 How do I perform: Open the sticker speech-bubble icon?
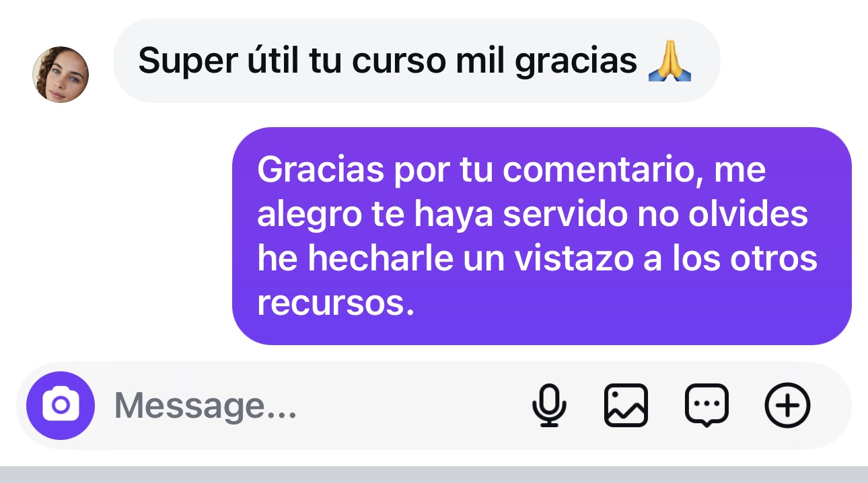(707, 406)
